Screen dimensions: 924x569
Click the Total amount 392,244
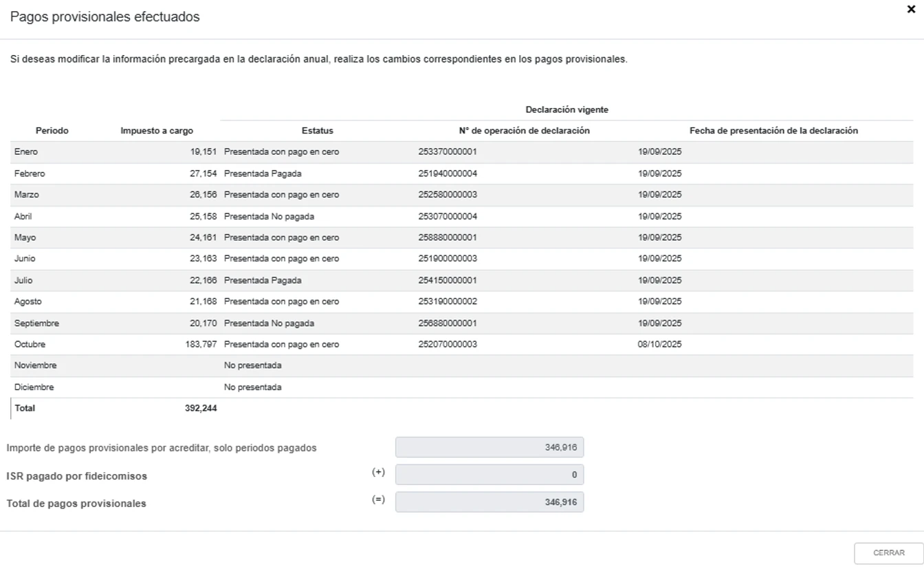[x=201, y=408]
